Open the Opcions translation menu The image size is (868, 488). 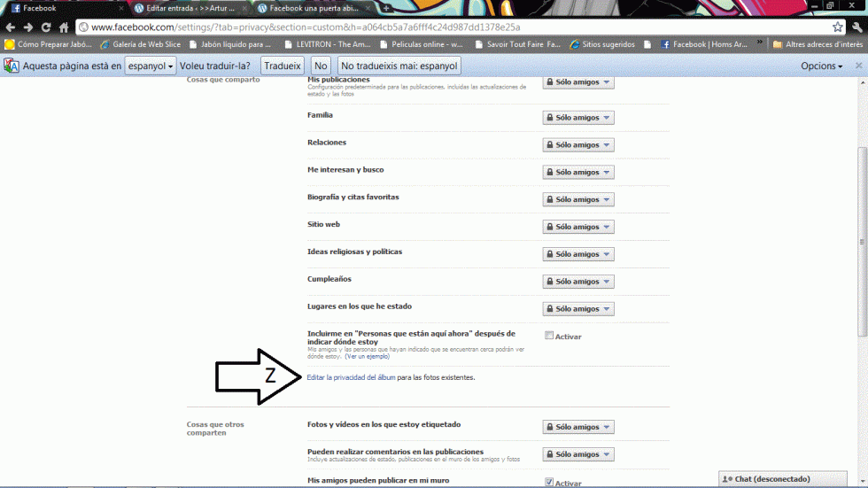click(x=822, y=66)
